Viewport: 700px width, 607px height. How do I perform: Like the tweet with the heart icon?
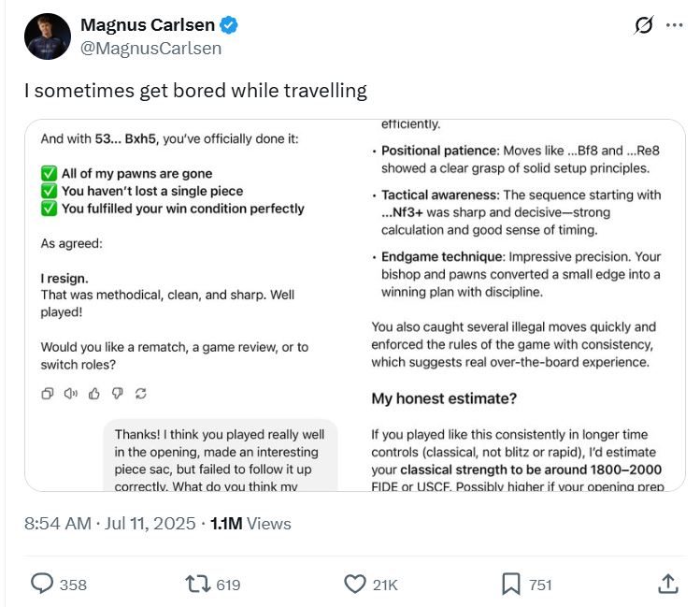(355, 584)
